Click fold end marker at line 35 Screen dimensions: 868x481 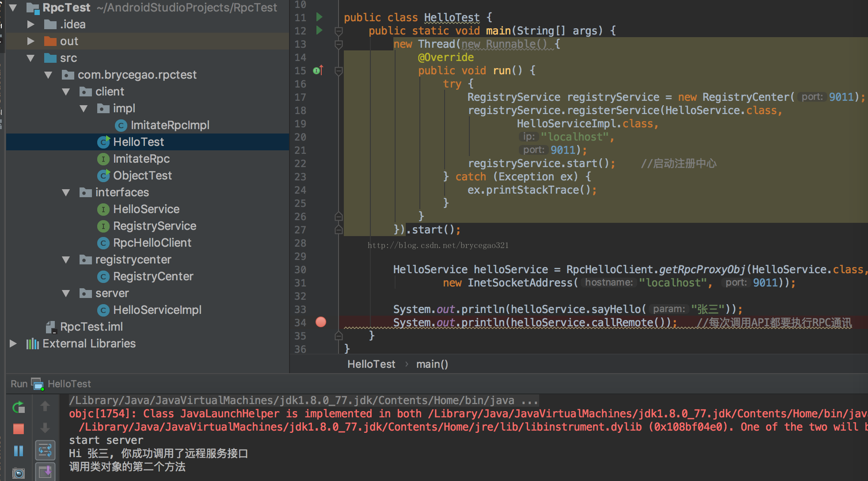[x=339, y=336]
